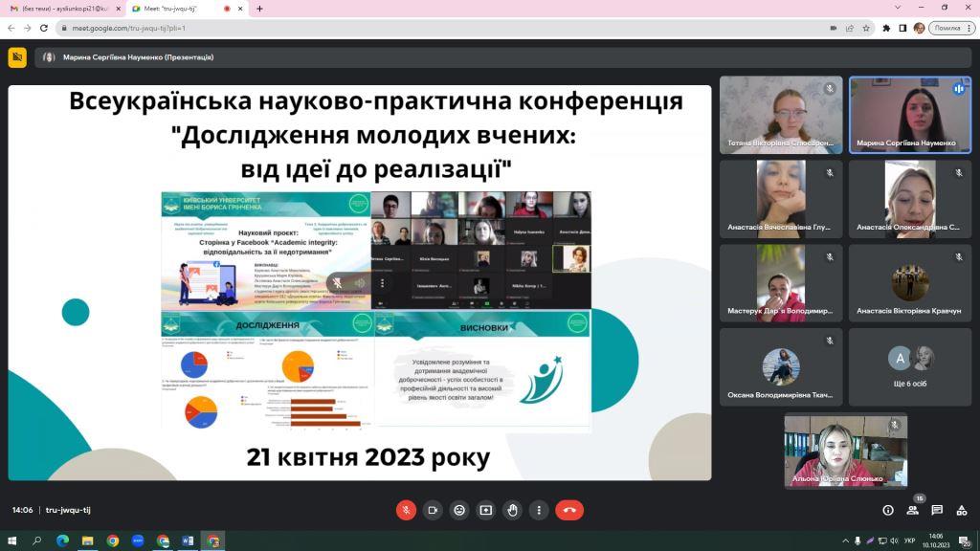Screen dimensions: 980x551
Task: Open the meeting details info icon
Action: (888, 510)
